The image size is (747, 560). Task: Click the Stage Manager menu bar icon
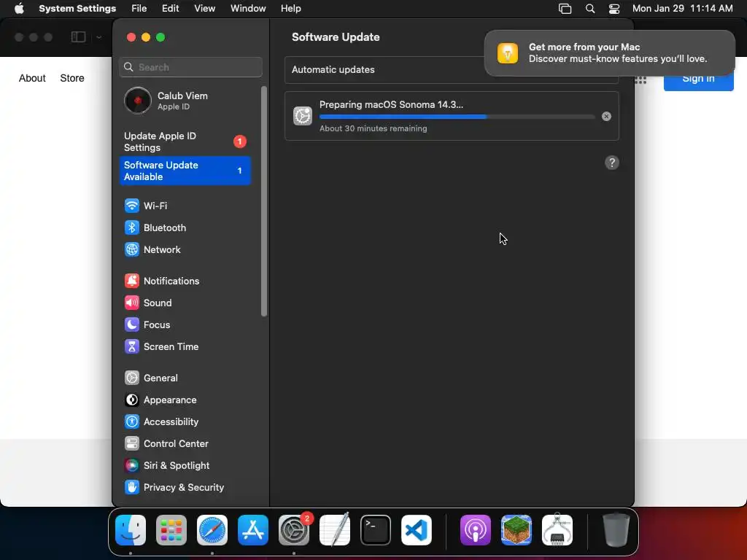click(565, 9)
